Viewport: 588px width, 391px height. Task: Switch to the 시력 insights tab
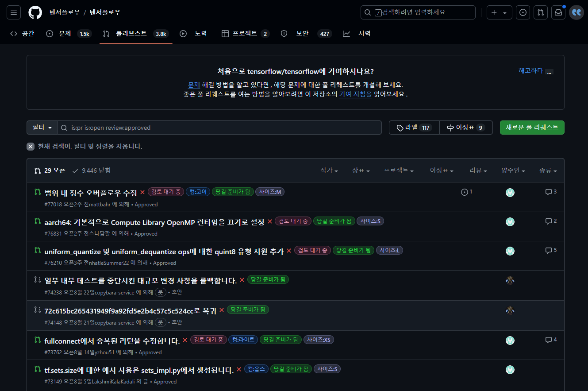(x=357, y=34)
